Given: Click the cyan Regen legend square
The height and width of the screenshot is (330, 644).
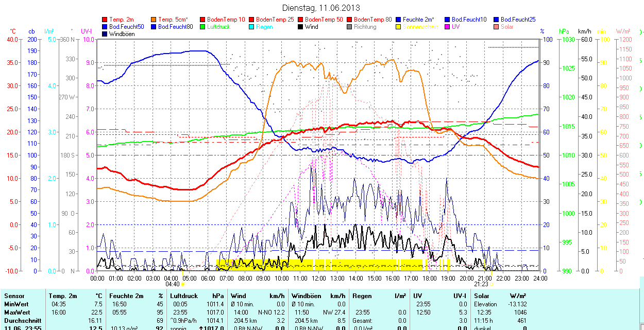Looking at the screenshot, I should pyautogui.click(x=252, y=27).
